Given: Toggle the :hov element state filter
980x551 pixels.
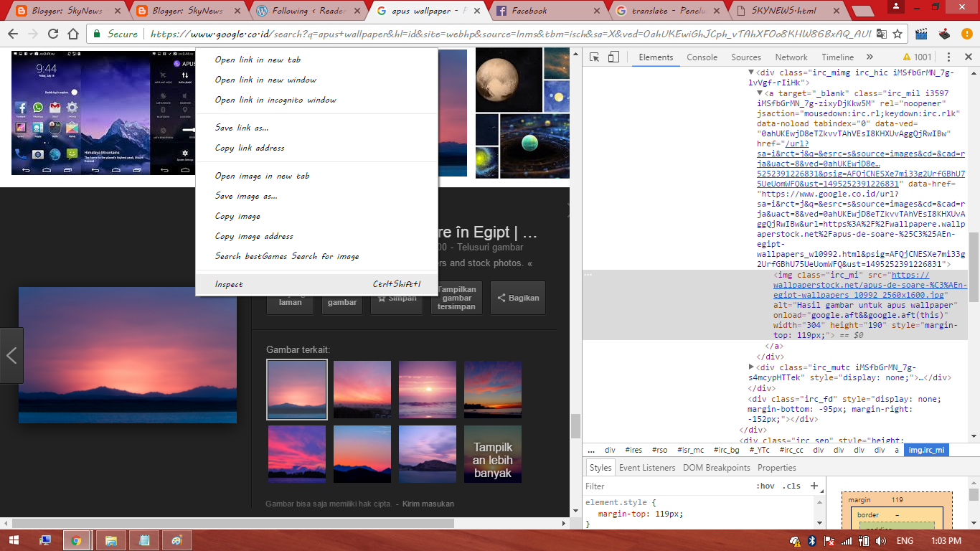Looking at the screenshot, I should point(767,486).
